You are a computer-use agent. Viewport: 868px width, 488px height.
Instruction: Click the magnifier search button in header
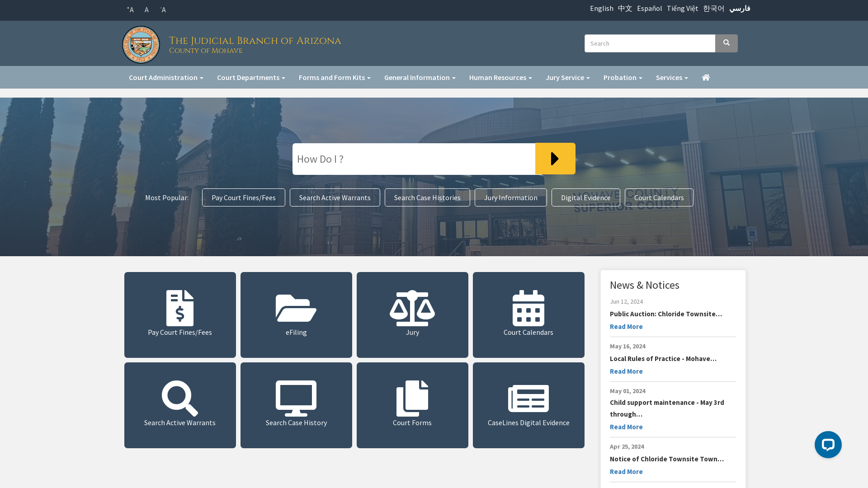pyautogui.click(x=726, y=43)
